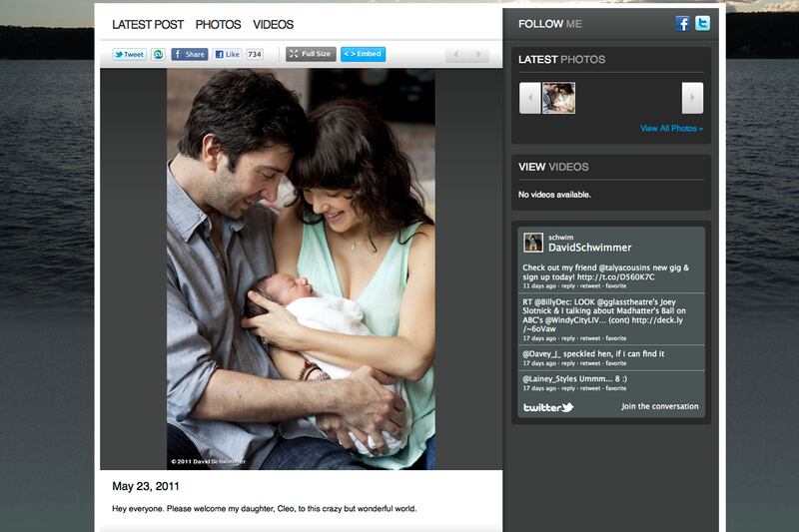Click the View Videos heading
799x532 pixels.
click(553, 167)
